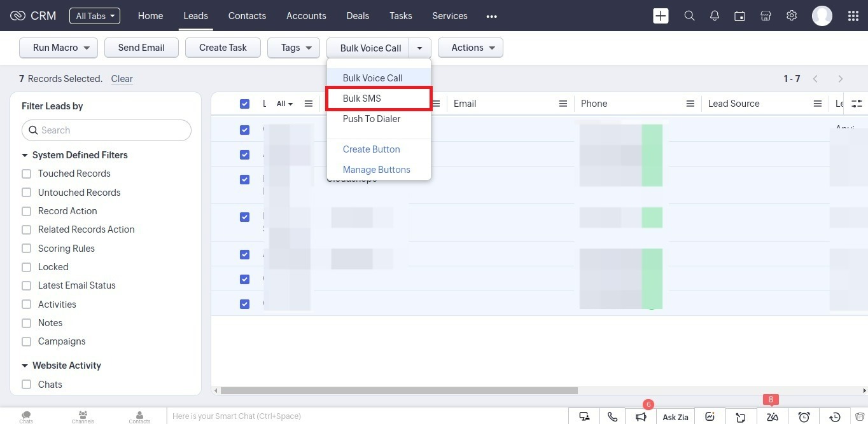
Task: Collapse System Defined Filters section
Action: tap(25, 155)
